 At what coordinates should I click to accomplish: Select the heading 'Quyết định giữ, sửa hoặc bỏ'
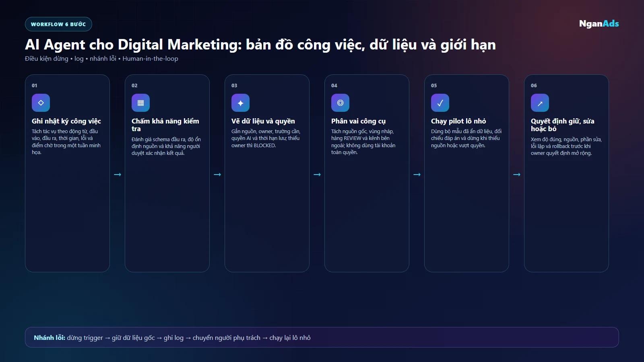[563, 125]
